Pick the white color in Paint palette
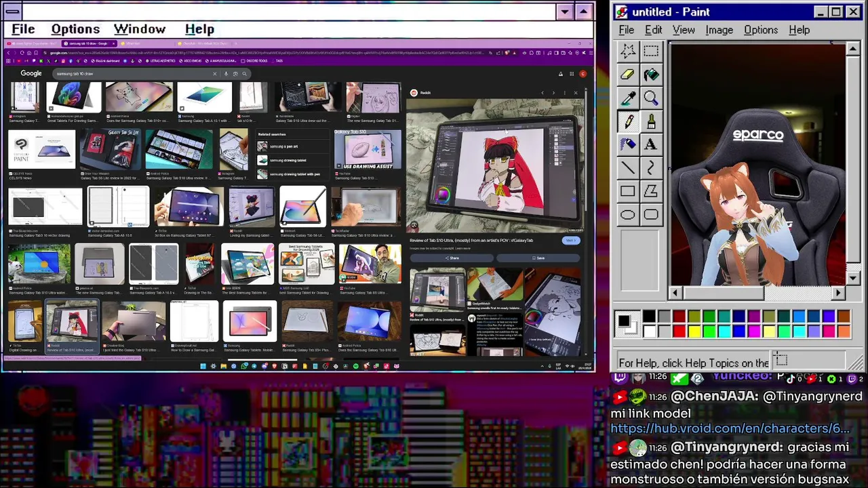The width and height of the screenshot is (868, 488). pyautogui.click(x=649, y=331)
